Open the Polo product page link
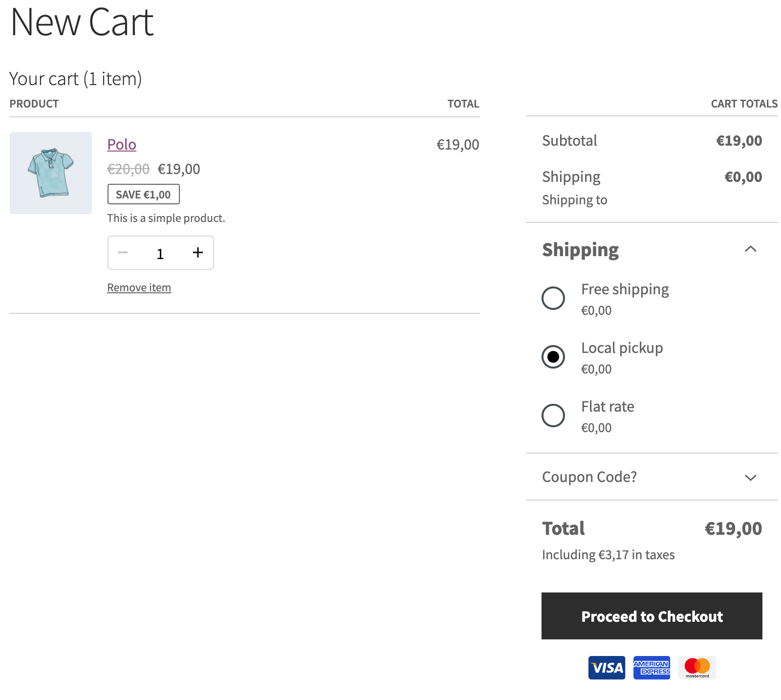 (x=121, y=144)
